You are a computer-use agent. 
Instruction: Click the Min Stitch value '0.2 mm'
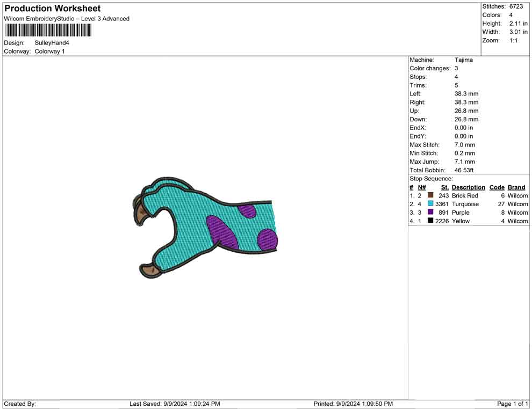(465, 153)
